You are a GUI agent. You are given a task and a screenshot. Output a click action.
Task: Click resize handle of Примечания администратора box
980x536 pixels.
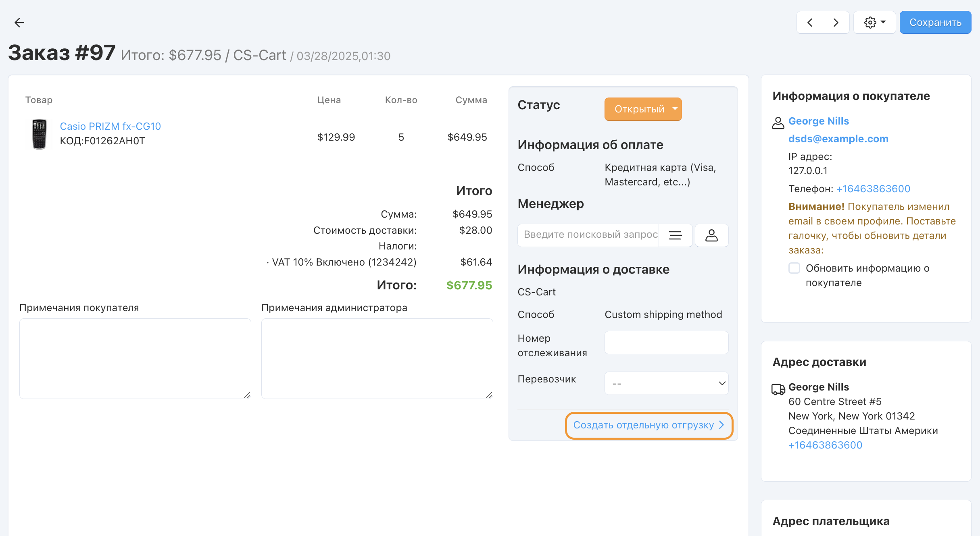click(489, 395)
